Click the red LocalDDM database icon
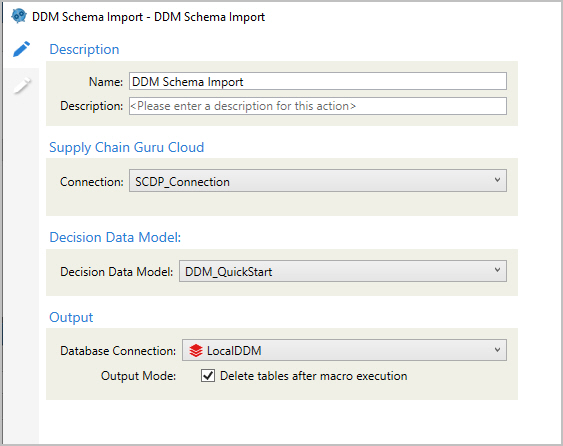Viewport: 563px width, 446px height. pos(196,350)
